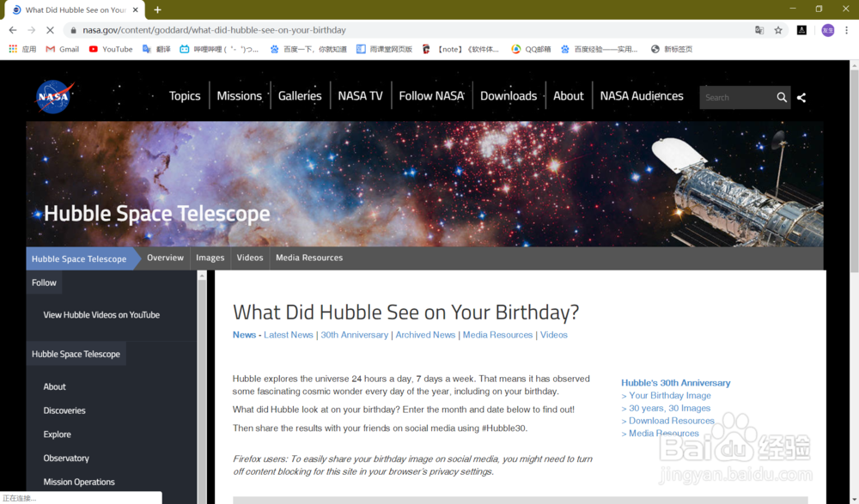The width and height of the screenshot is (859, 504).
Task: Open the Follow NASA menu
Action: tap(431, 96)
